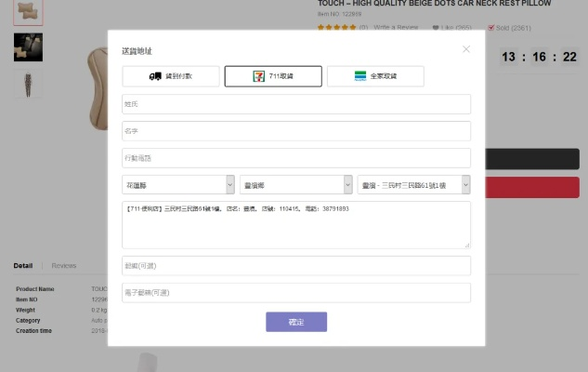The image size is (588, 372).
Task: Switch to the Reviews tab
Action: tap(64, 266)
